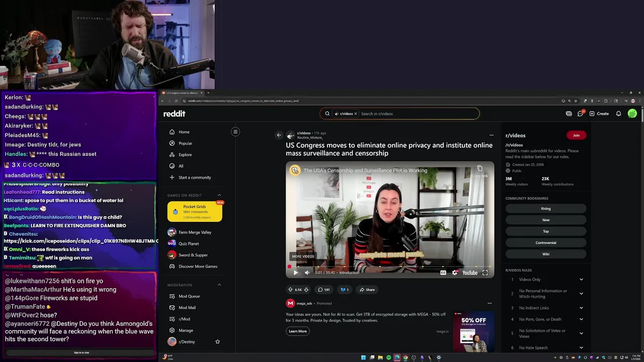
Task: Expand No Personal Information rule
Action: pyautogui.click(x=581, y=294)
